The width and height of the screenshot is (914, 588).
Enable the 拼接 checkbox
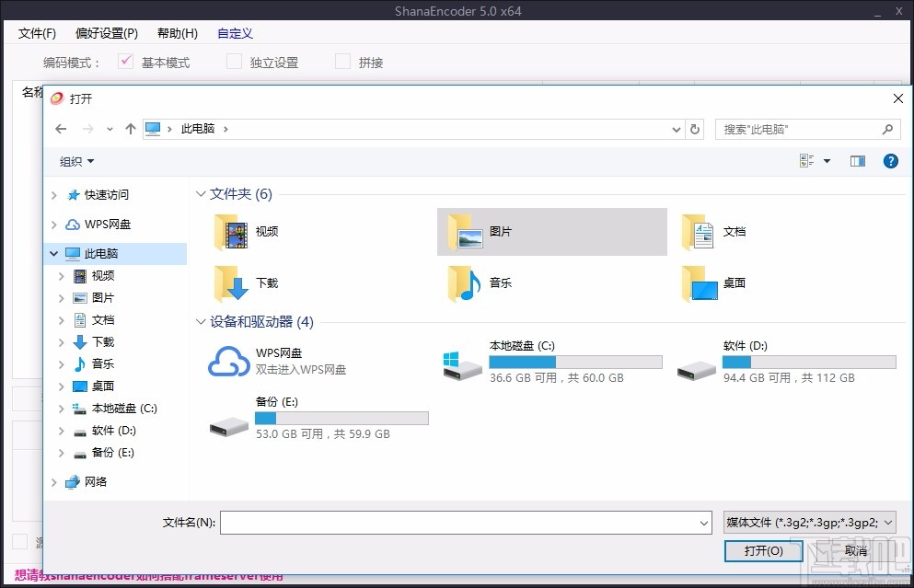[341, 61]
